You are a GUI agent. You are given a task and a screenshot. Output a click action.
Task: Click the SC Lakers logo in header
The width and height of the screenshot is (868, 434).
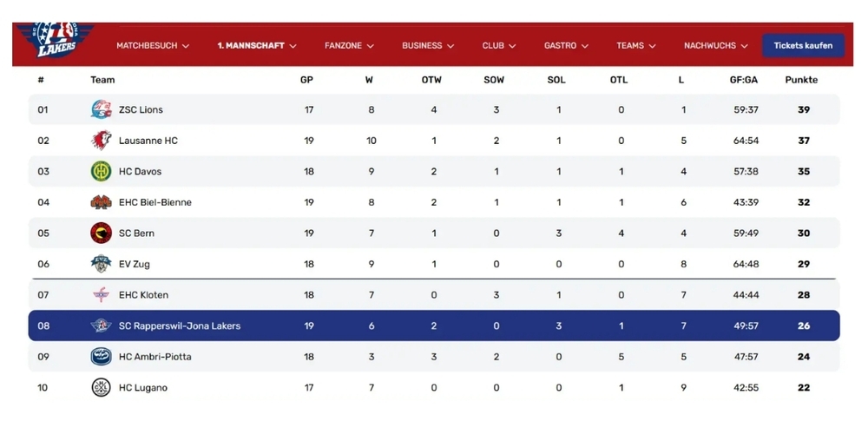[x=55, y=39]
